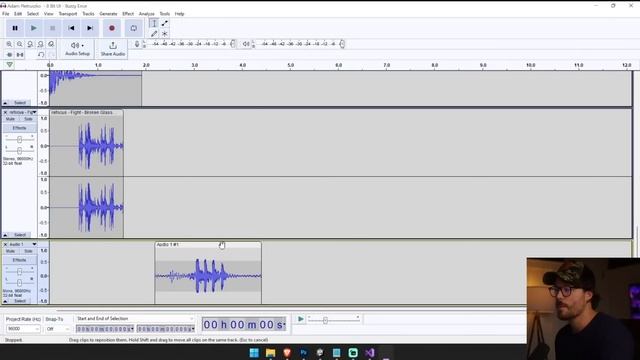
Task: Open the View menu
Action: click(49, 14)
